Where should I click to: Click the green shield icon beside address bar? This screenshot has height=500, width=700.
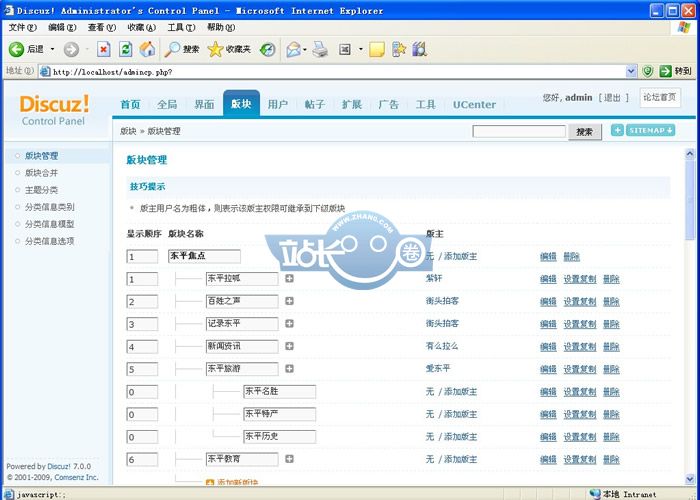[x=647, y=71]
